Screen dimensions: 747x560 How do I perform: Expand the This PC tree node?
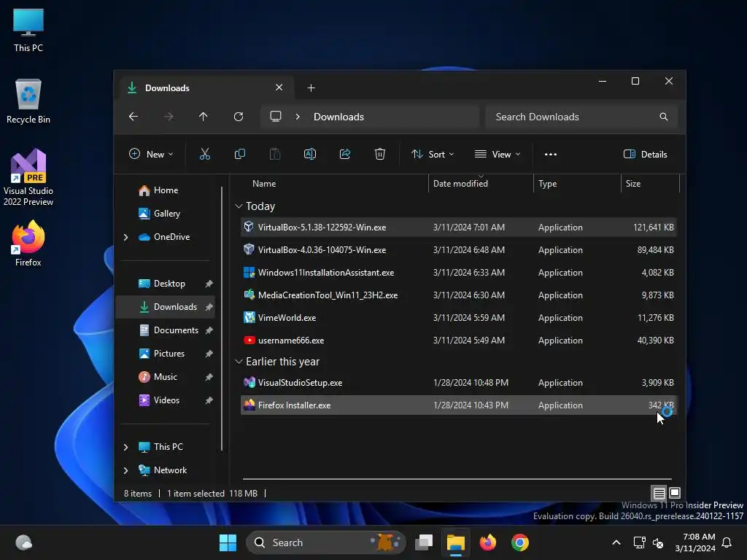coord(125,447)
